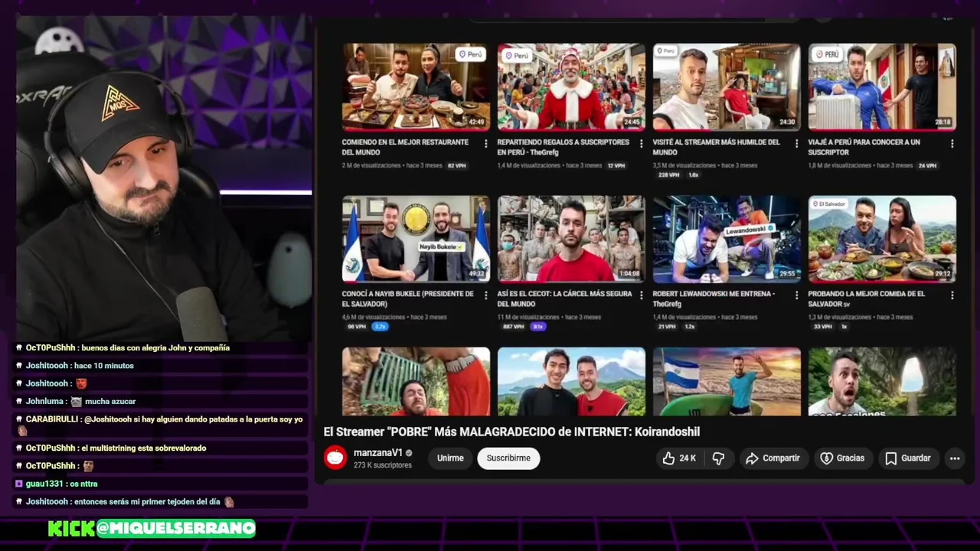Click the title CONOCÍ A NAYIB BUKELE
Viewport: 980px width, 551px height.
(x=408, y=298)
